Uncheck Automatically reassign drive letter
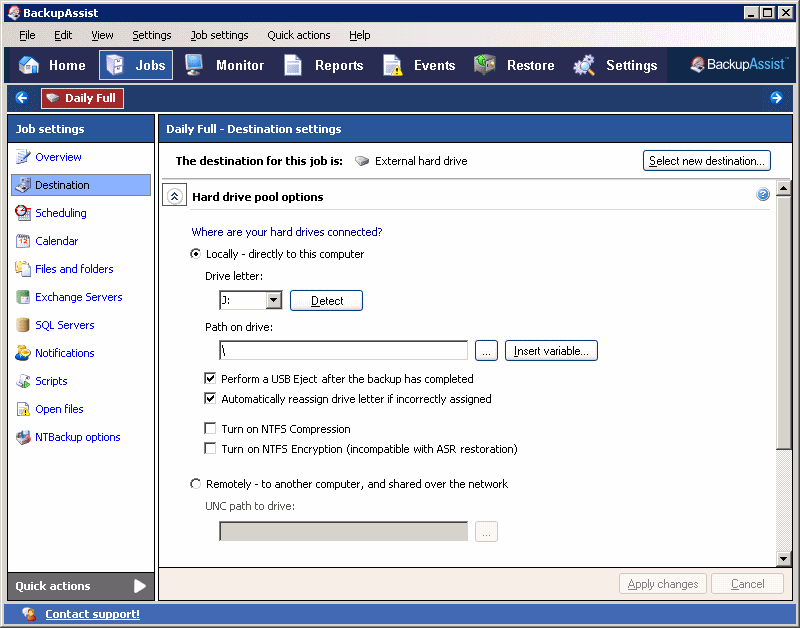Viewport: 800px width, 628px height. (210, 398)
